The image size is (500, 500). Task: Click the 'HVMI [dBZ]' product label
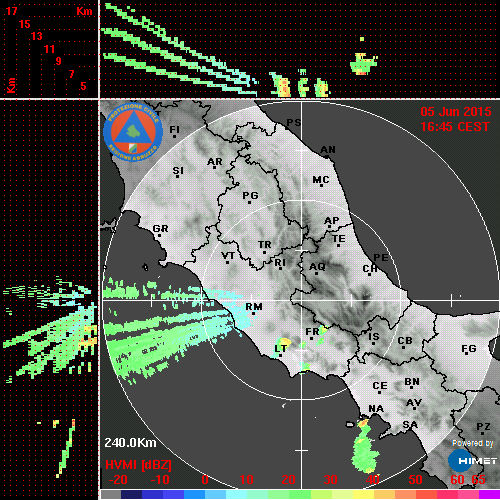138,465
